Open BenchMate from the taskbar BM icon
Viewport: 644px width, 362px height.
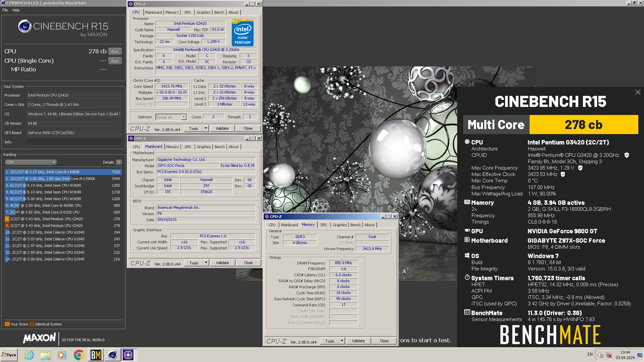[96, 355]
